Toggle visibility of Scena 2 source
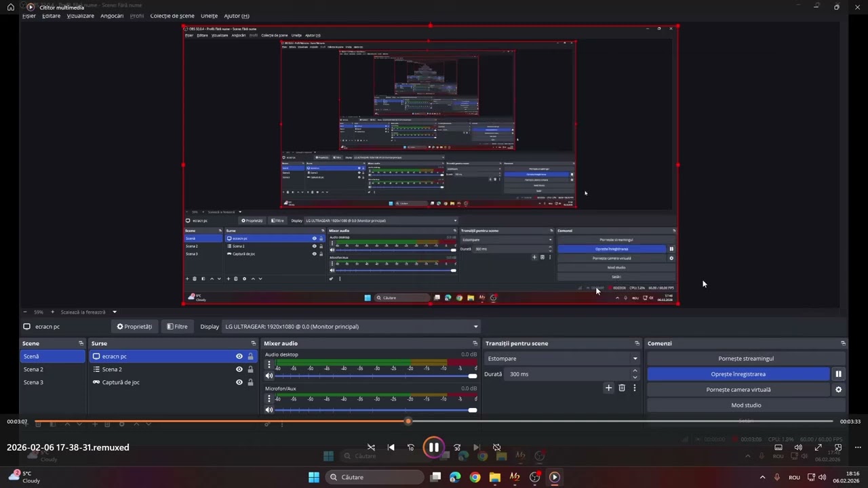The image size is (868, 488). coord(239,369)
